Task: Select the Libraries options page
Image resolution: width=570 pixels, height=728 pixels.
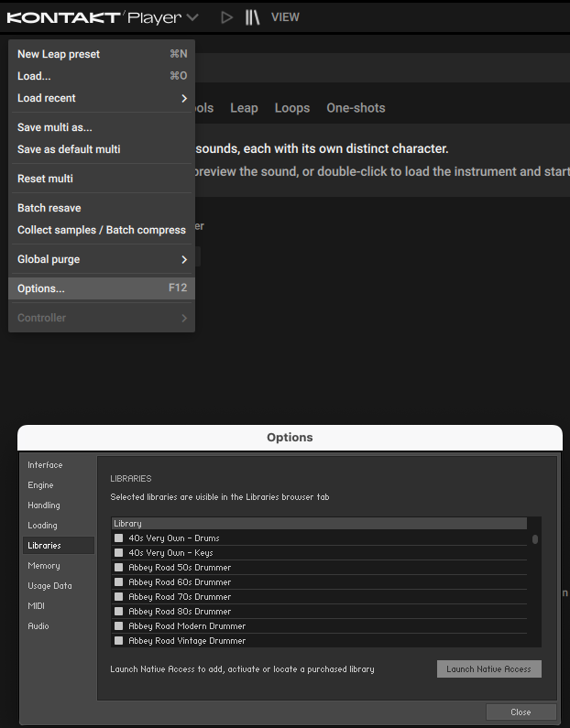Action: pos(59,546)
